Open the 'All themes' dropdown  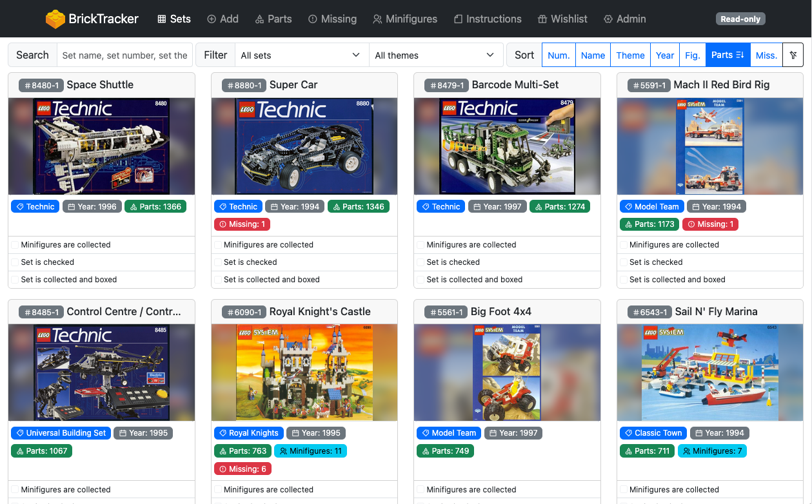[x=435, y=55]
